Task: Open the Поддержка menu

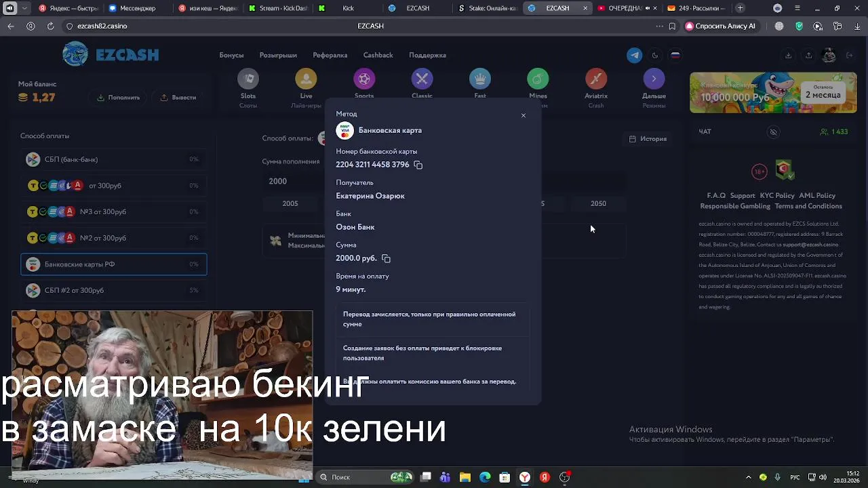Action: click(427, 56)
